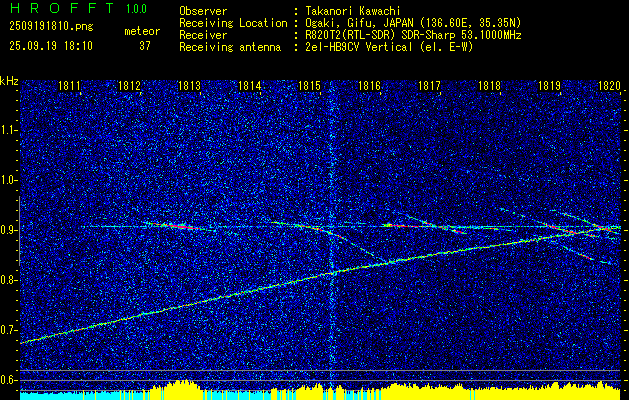Click file name 2509191810.png

point(51,27)
